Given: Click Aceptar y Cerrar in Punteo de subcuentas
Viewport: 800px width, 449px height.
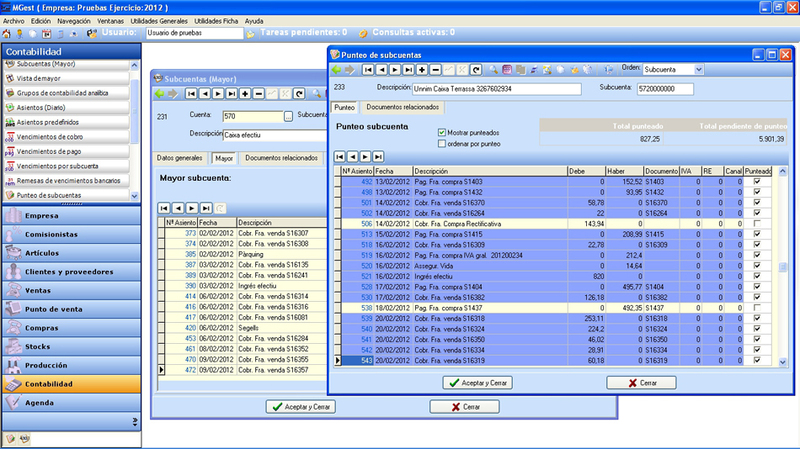Looking at the screenshot, I should tap(478, 383).
